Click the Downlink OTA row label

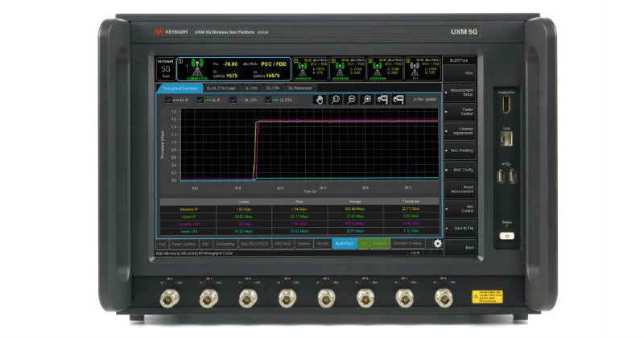189,225
